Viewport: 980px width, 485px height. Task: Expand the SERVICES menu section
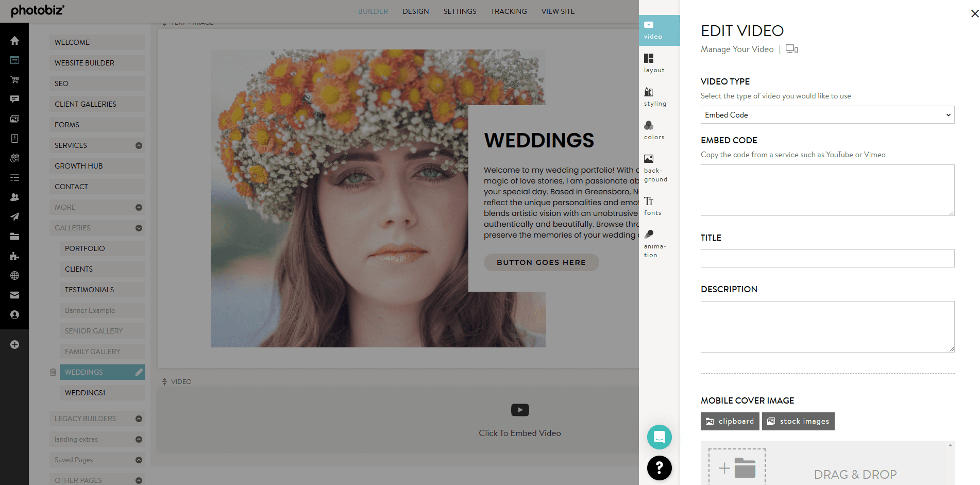[x=139, y=145]
